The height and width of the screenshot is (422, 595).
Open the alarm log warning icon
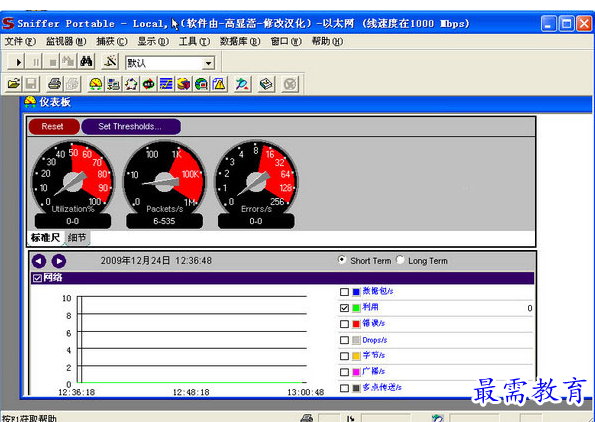pyautogui.click(x=219, y=83)
